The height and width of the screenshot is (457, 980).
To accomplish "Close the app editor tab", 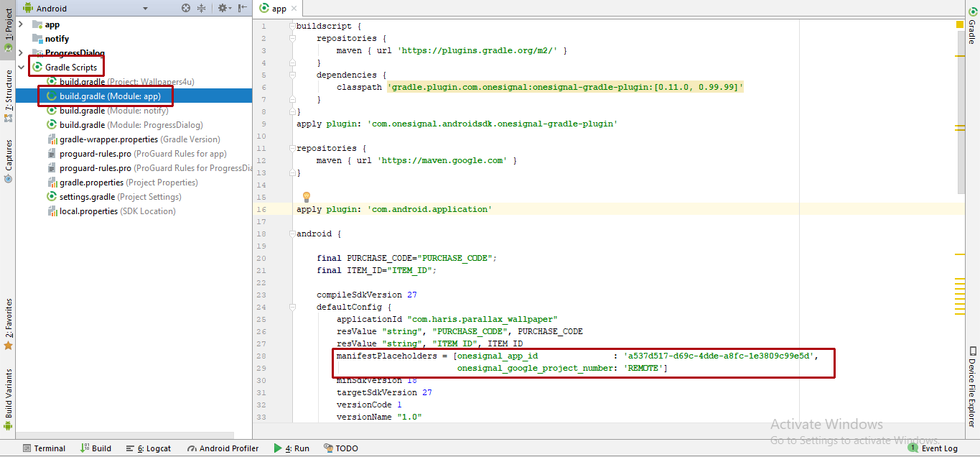I will click(294, 9).
